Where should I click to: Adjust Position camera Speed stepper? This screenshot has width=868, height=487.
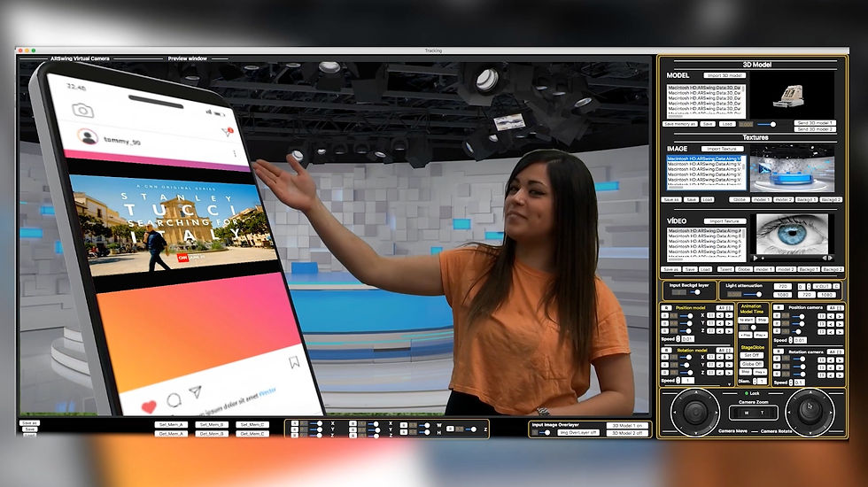790,340
